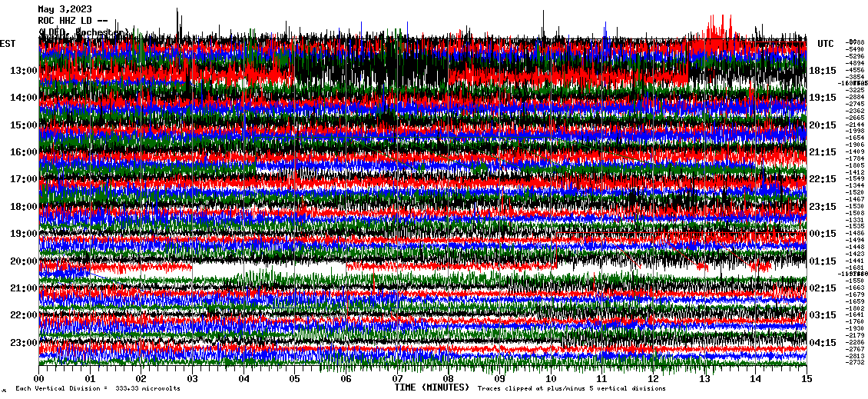Click the -2732 offset value at bottom right
This screenshot has height=399, width=868.
pos(854,362)
